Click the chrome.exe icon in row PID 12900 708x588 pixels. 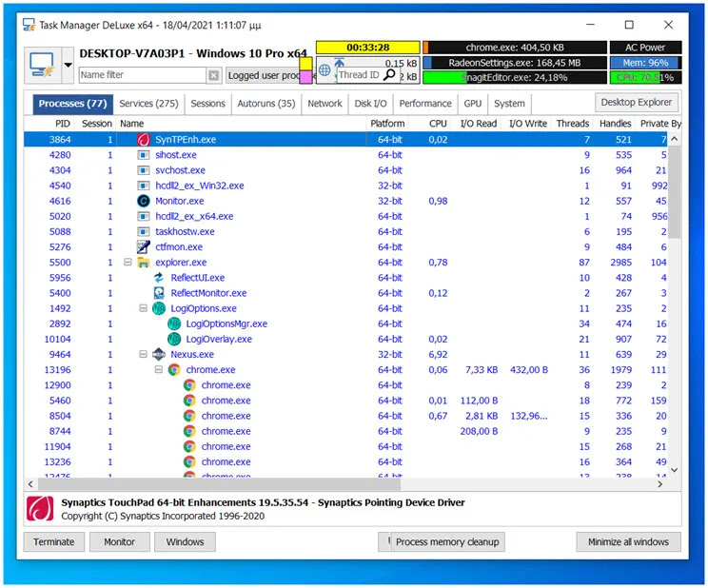pos(189,385)
